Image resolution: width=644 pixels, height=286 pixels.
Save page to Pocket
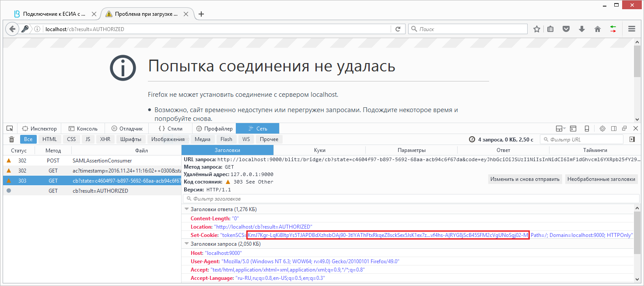pos(566,29)
